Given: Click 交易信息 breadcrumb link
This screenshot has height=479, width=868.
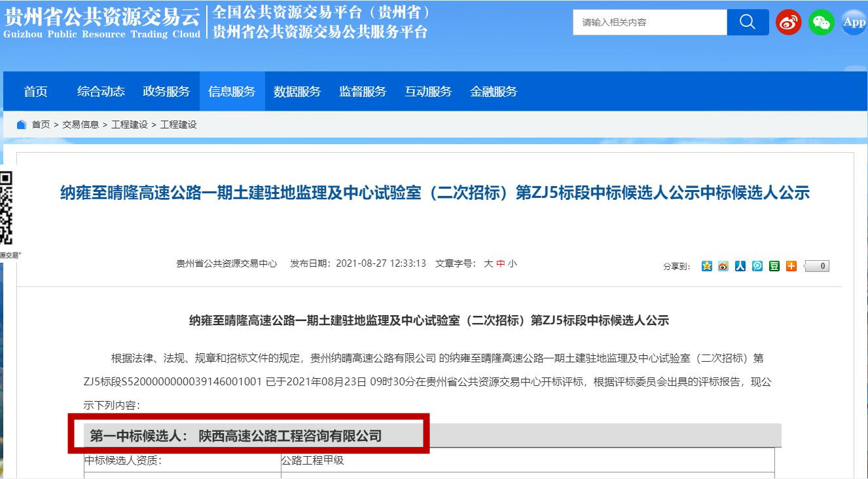Looking at the screenshot, I should 81,125.
